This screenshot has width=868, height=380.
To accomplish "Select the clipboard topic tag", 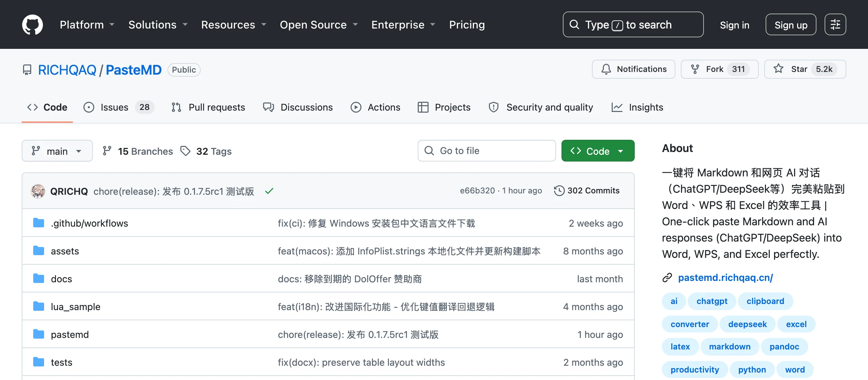I will [x=765, y=301].
